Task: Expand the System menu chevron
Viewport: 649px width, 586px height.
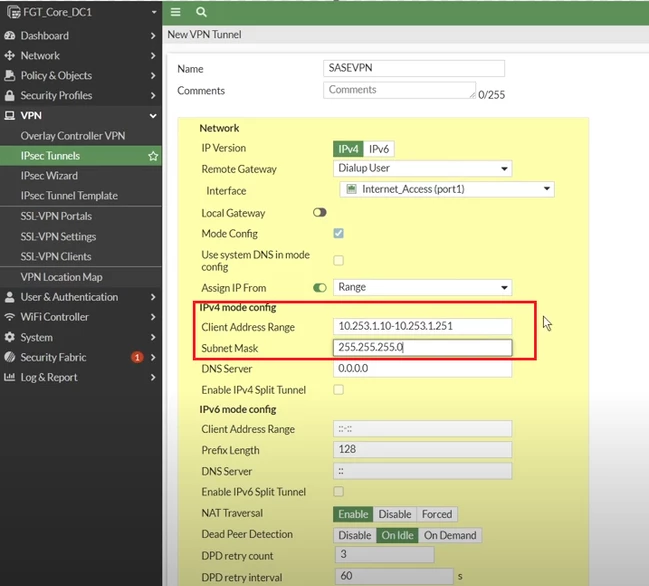Action: pyautogui.click(x=153, y=337)
